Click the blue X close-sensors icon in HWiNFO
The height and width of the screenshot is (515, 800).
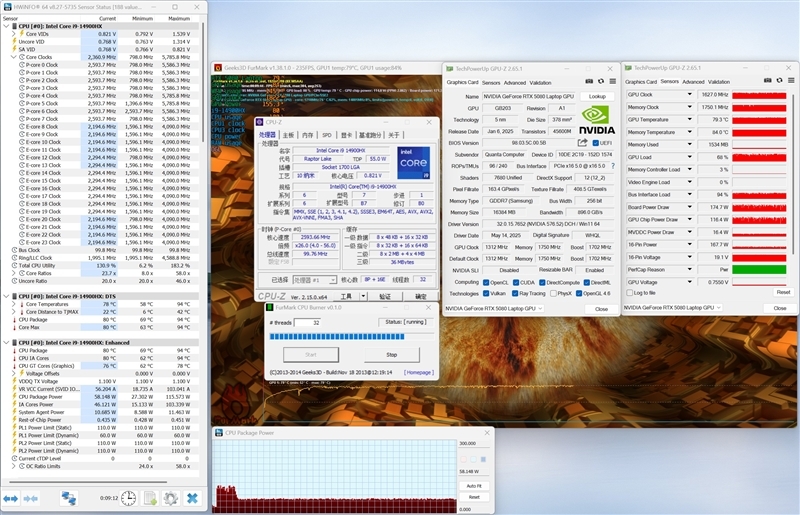[x=192, y=498]
